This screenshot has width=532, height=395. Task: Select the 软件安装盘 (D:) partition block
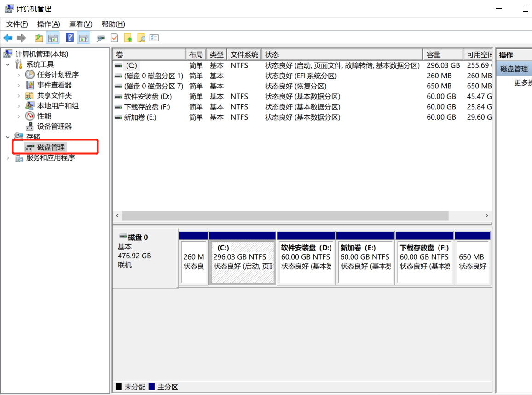point(306,259)
